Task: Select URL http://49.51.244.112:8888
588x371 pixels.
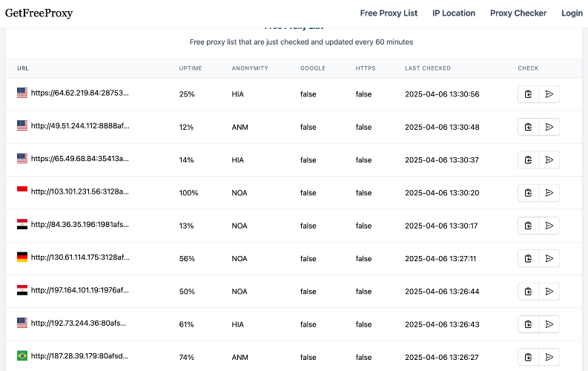Action: coord(80,126)
